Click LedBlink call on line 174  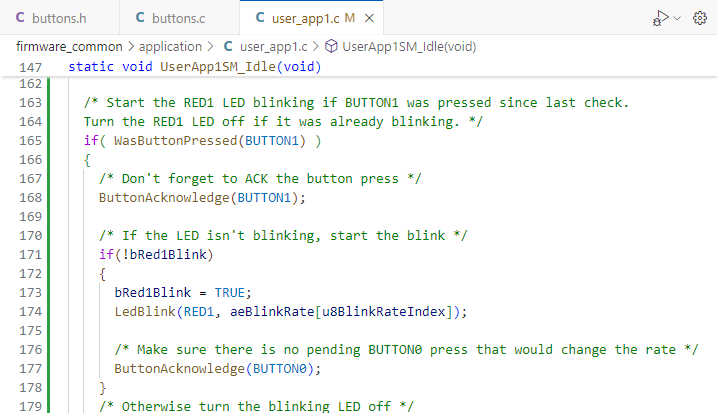click(144, 311)
